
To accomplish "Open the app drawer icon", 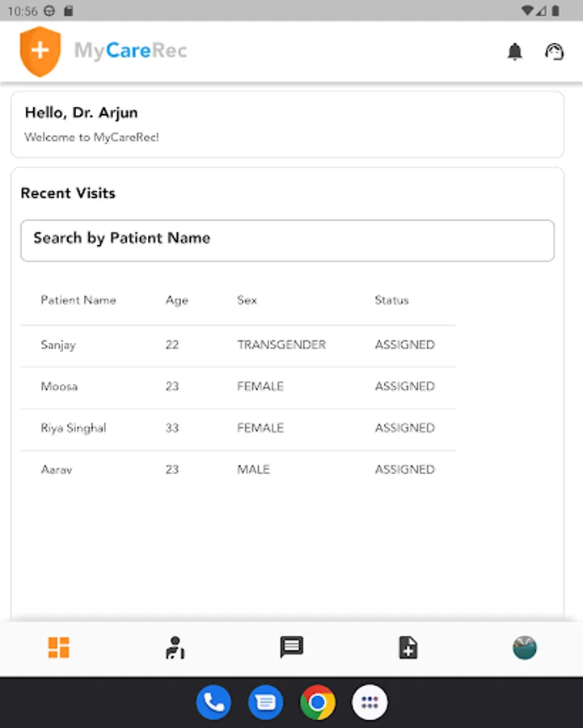I will click(x=370, y=702).
